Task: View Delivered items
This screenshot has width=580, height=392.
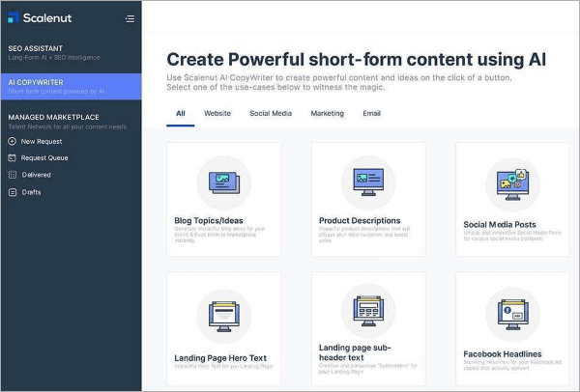Action: coord(37,175)
